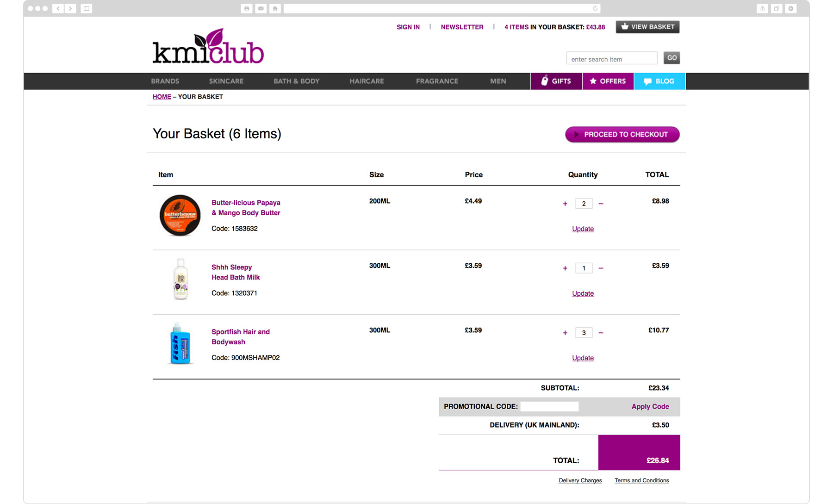Open the Blog section
This screenshot has height=504, width=833.
pos(660,81)
